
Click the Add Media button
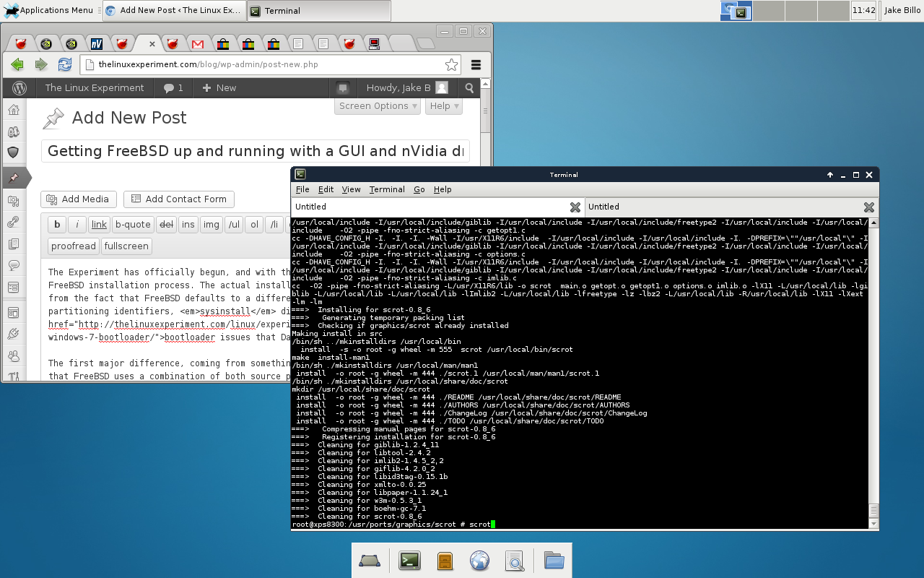(x=79, y=199)
